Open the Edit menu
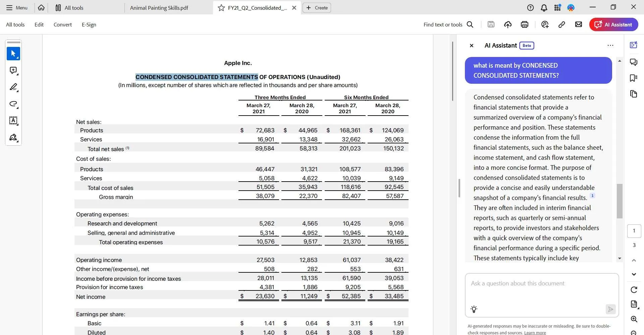Image resolution: width=644 pixels, height=335 pixels. pos(39,24)
